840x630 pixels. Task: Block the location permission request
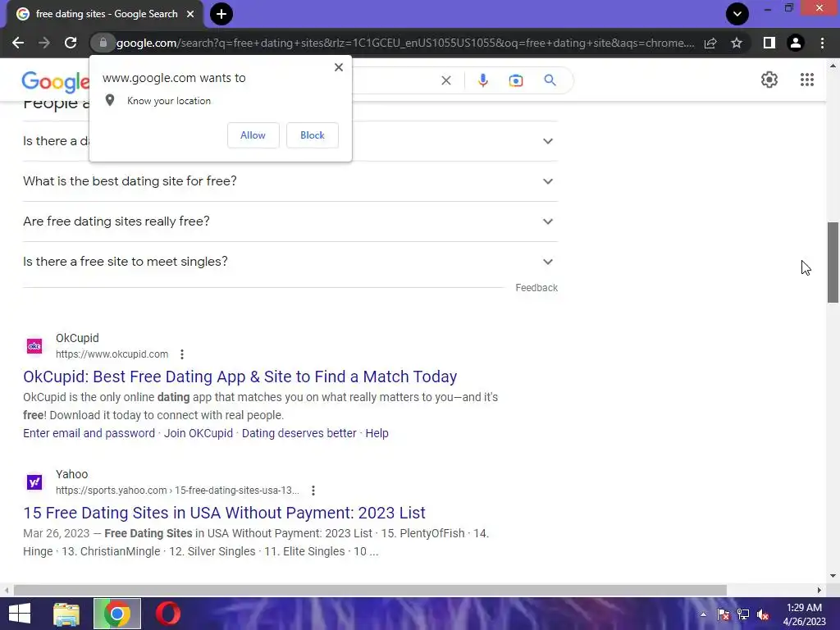click(313, 135)
